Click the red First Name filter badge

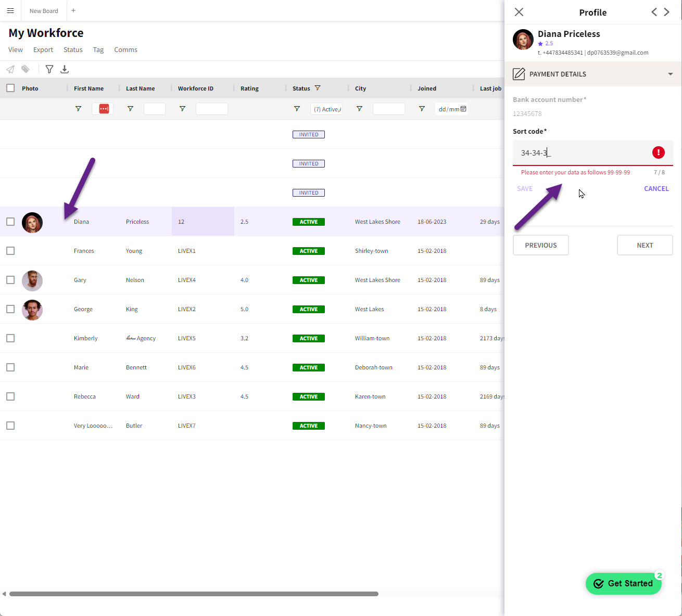click(104, 109)
